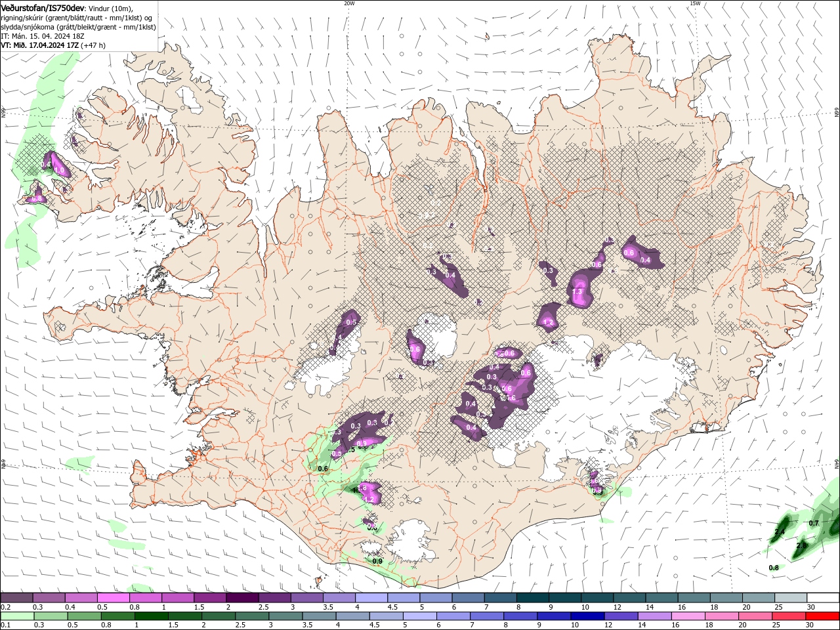Screen dimensions: 840x630
Task: Pick the 4 swatch in lower legend row
Action: 352,616
